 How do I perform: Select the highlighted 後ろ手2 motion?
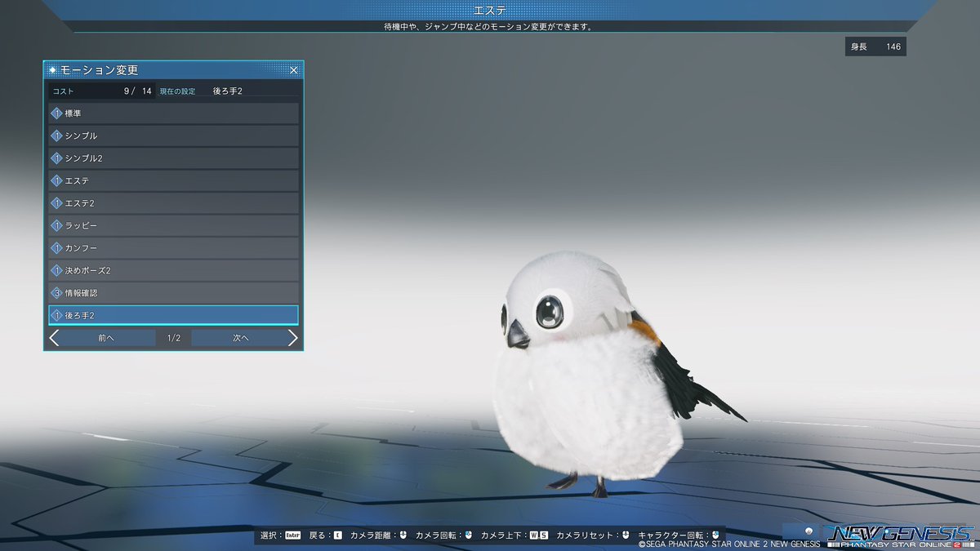(173, 315)
